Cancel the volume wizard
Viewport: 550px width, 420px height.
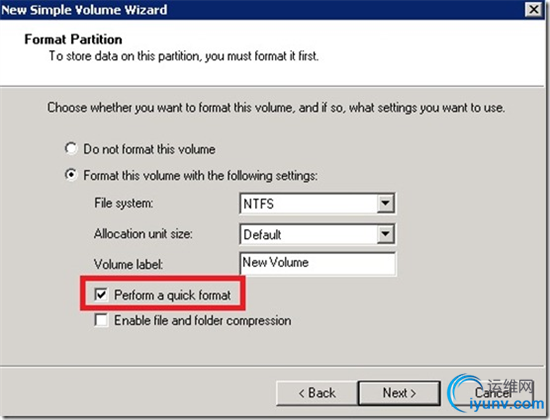click(493, 393)
